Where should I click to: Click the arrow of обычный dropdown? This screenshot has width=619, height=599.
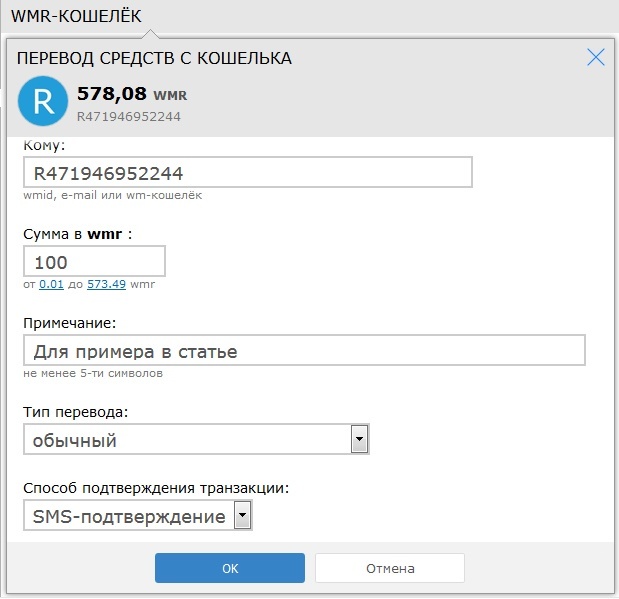point(359,439)
